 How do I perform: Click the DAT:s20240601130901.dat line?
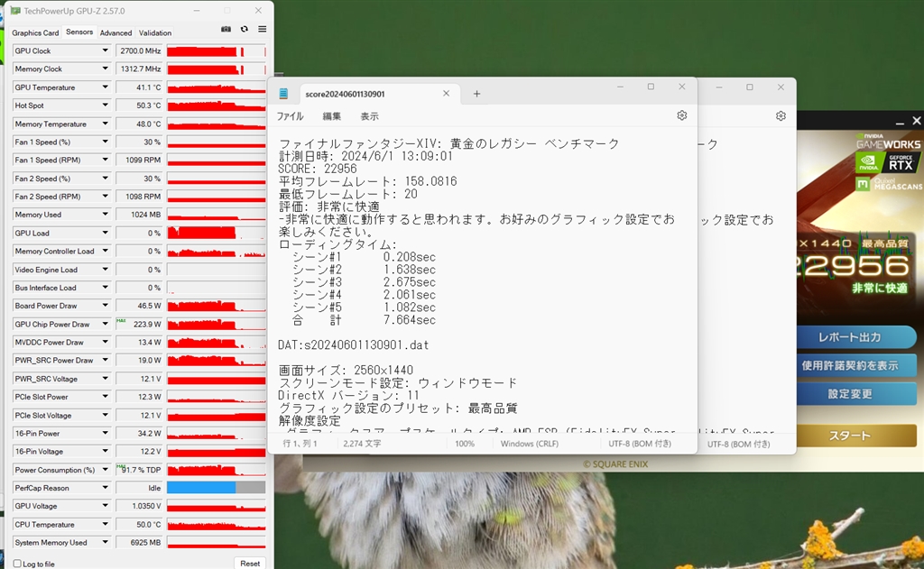coord(354,345)
